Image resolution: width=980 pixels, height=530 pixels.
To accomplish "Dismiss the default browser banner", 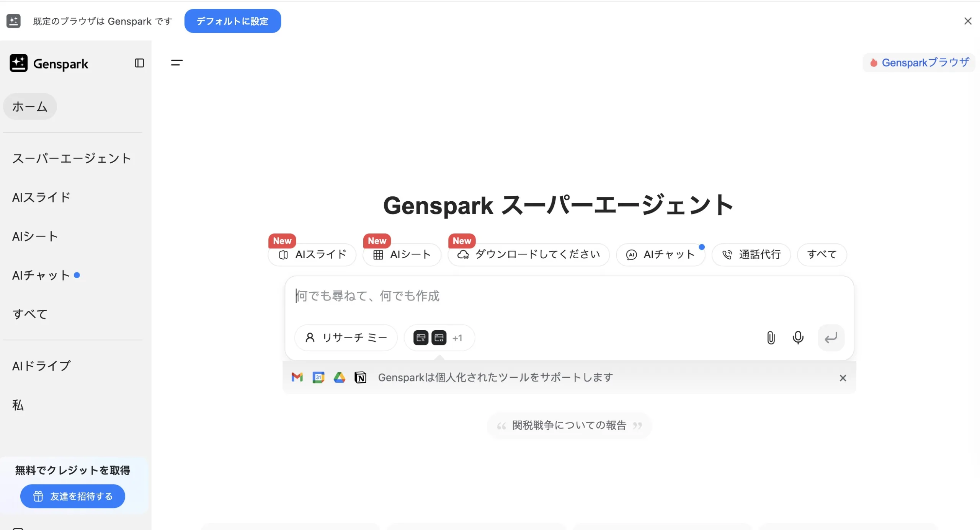I will [968, 21].
